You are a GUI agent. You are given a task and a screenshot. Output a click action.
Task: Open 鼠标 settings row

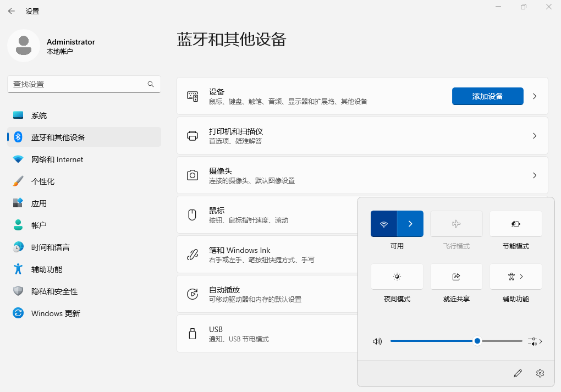(x=267, y=215)
